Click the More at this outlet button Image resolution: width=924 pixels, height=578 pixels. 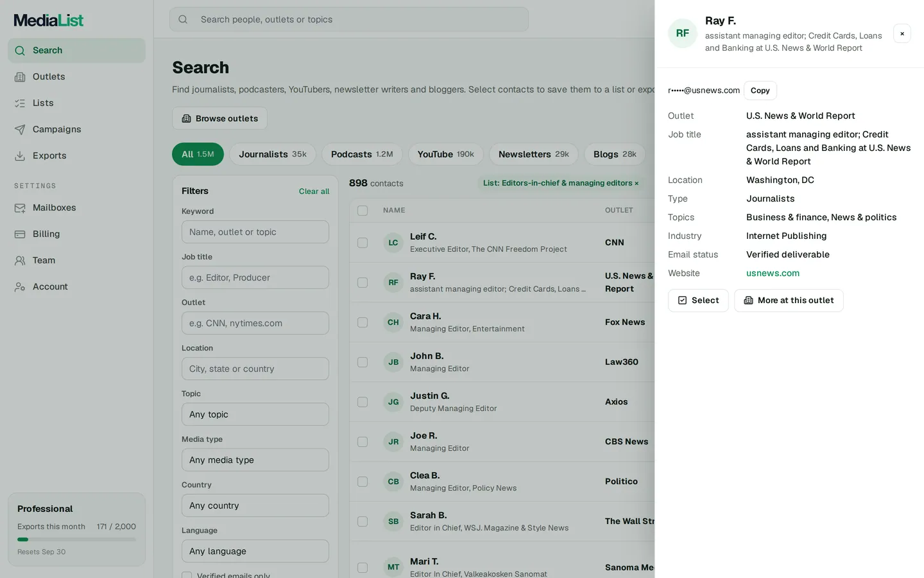pos(789,301)
